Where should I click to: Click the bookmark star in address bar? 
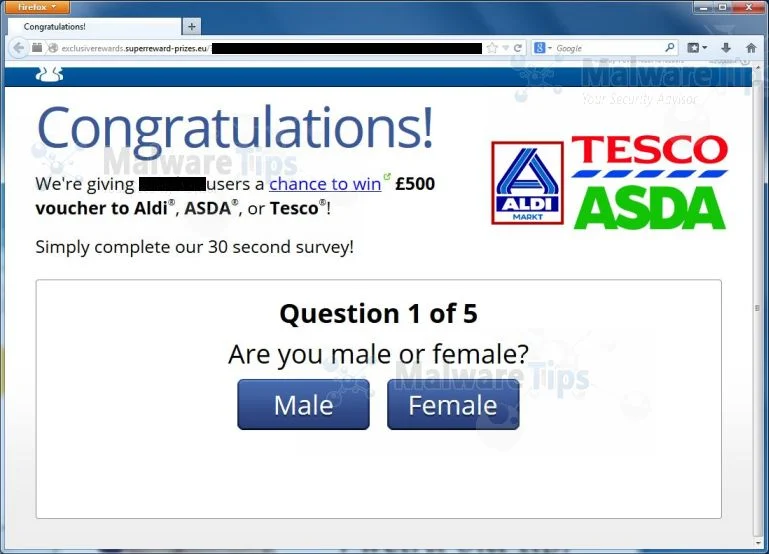point(492,48)
